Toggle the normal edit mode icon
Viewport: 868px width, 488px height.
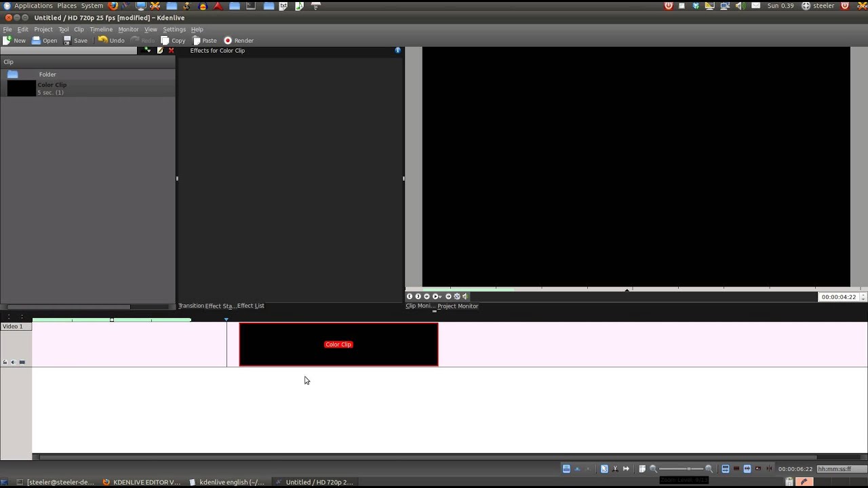(566, 468)
